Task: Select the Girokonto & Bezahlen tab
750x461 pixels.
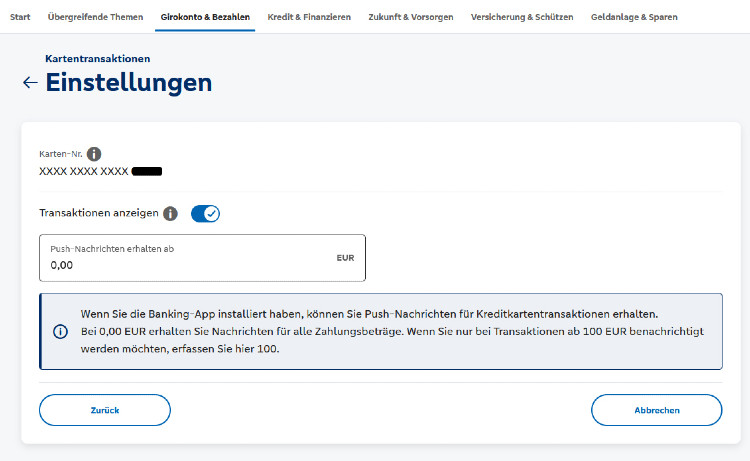Action: tap(205, 17)
